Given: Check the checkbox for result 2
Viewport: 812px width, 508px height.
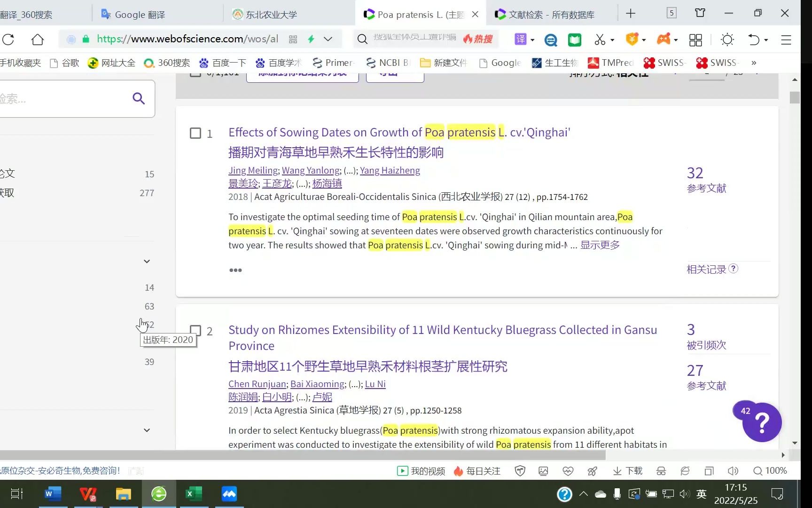Looking at the screenshot, I should point(195,331).
